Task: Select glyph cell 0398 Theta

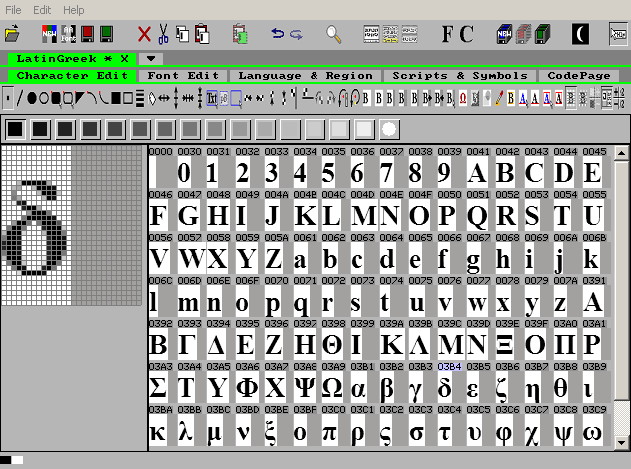Action: pos(332,340)
